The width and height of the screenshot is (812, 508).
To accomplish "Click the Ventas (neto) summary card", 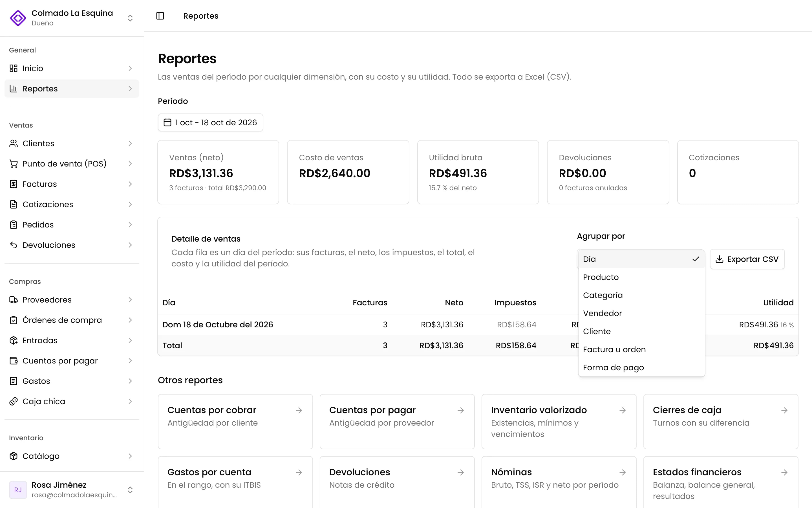I will (x=218, y=172).
